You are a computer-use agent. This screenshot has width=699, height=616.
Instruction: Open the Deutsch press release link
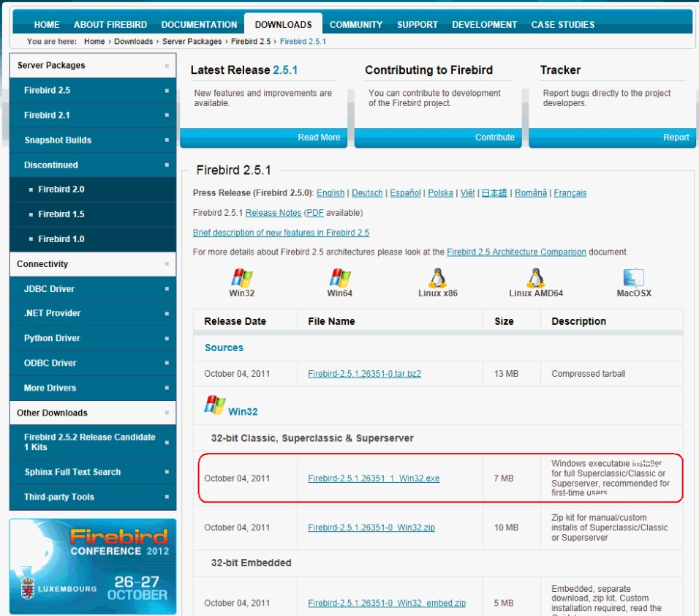click(x=367, y=193)
